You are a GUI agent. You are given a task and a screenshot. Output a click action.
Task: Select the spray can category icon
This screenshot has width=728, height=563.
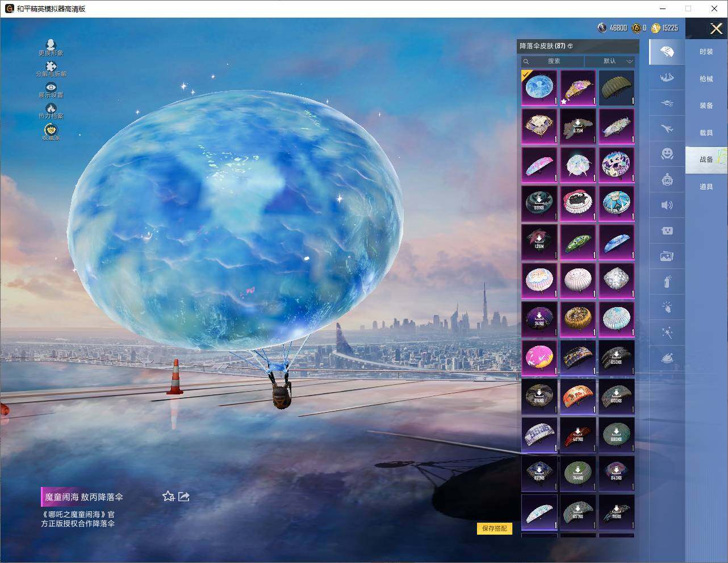667,281
